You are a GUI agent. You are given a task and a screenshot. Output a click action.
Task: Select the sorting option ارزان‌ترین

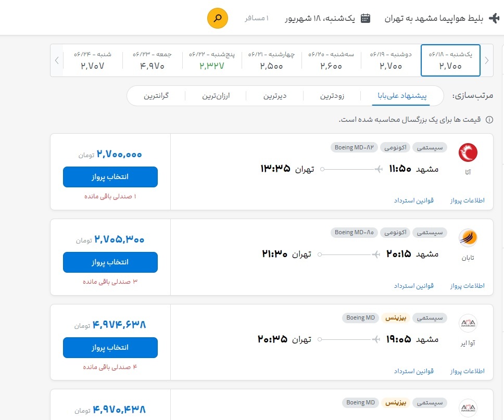pos(215,96)
